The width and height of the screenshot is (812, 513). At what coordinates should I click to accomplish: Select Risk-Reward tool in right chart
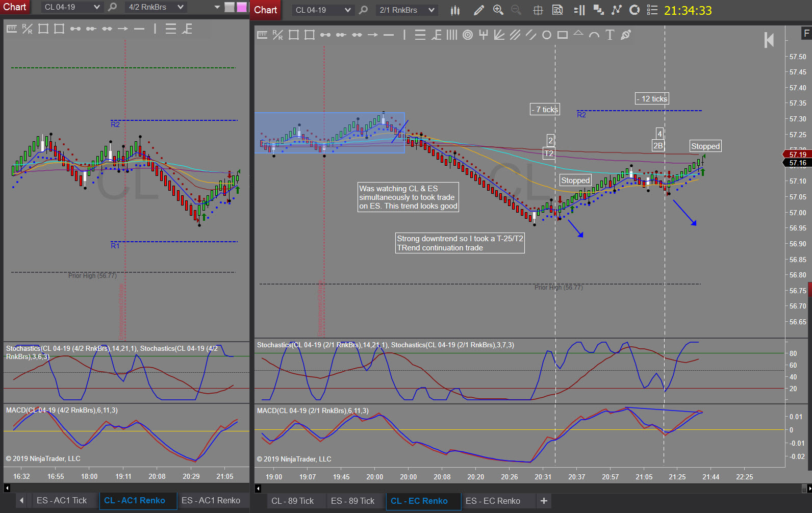pos(277,35)
